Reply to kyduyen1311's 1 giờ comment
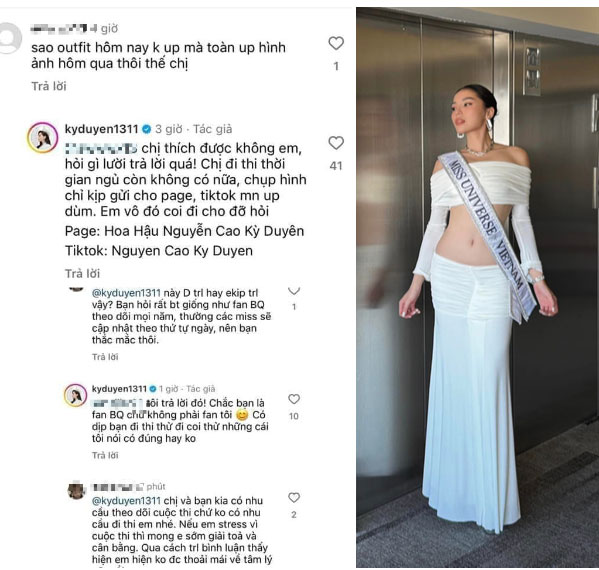 click(x=105, y=455)
